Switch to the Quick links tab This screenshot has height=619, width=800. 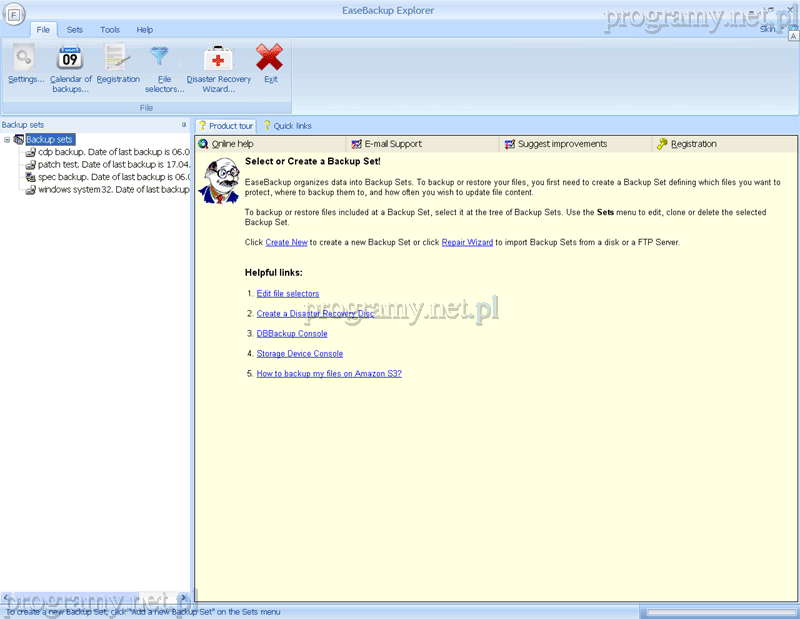tap(287, 126)
